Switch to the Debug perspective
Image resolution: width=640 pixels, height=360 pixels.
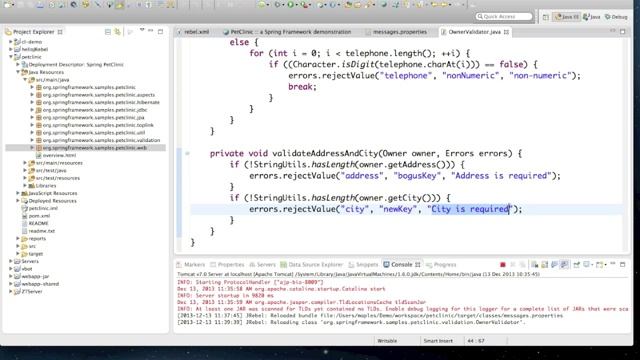click(616, 17)
